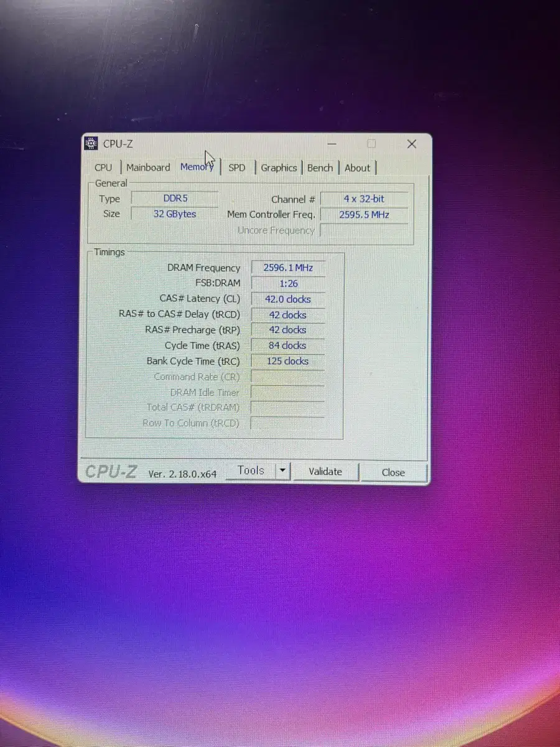Click the 2595.5 MHz controller frequency
This screenshot has width=560, height=747.
click(364, 215)
